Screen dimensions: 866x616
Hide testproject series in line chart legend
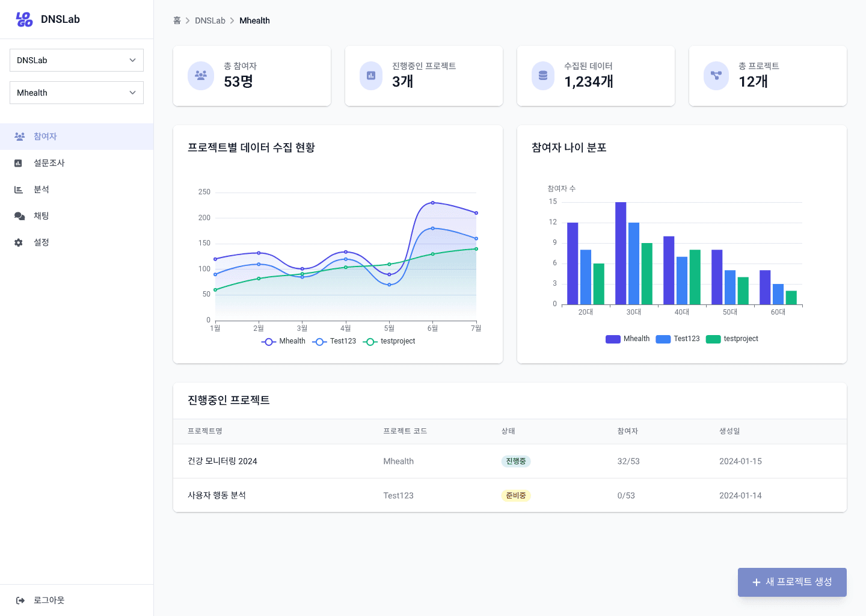click(389, 341)
